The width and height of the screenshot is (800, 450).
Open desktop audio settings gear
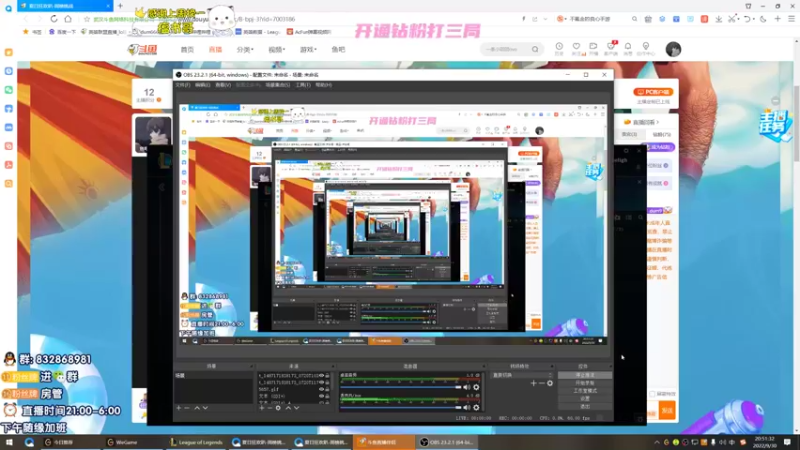click(476, 387)
